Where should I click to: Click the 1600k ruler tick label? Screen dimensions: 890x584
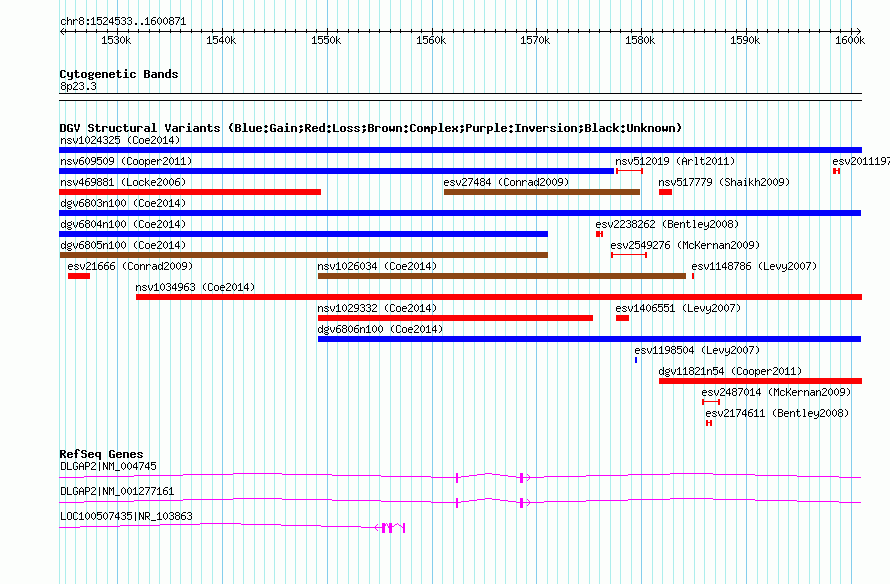pos(850,40)
